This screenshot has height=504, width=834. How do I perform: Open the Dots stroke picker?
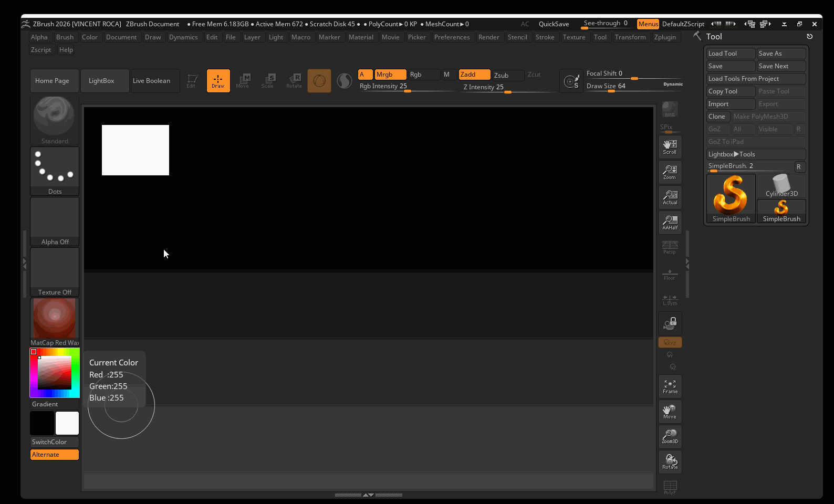(x=55, y=171)
